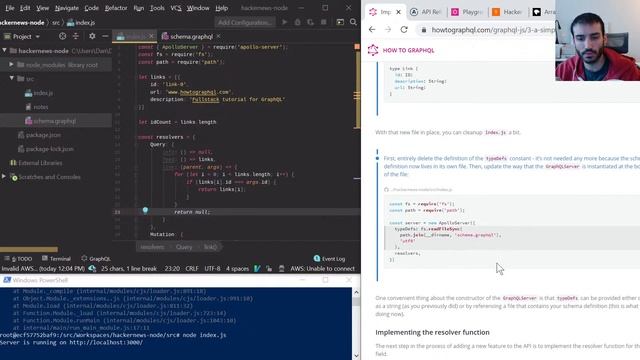The height and width of the screenshot is (360, 640).
Task: Expand the node_modules folder
Action: 11,64
